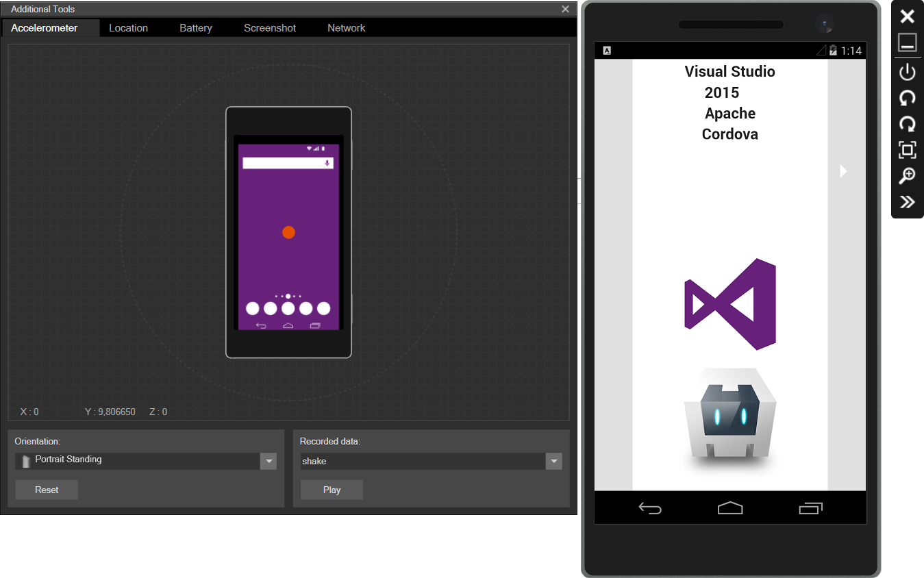Viewport: 924px width, 578px height.
Task: Rotate the emulator left
Action: [907, 98]
